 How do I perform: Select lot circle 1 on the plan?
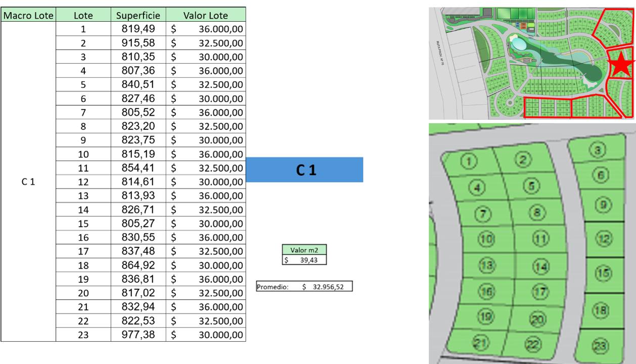469,161
